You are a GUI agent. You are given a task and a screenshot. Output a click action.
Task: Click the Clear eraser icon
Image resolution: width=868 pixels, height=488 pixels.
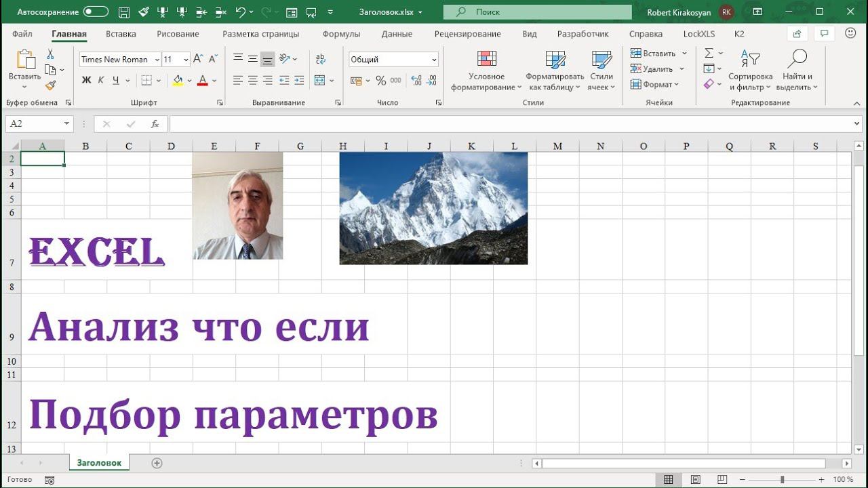709,84
